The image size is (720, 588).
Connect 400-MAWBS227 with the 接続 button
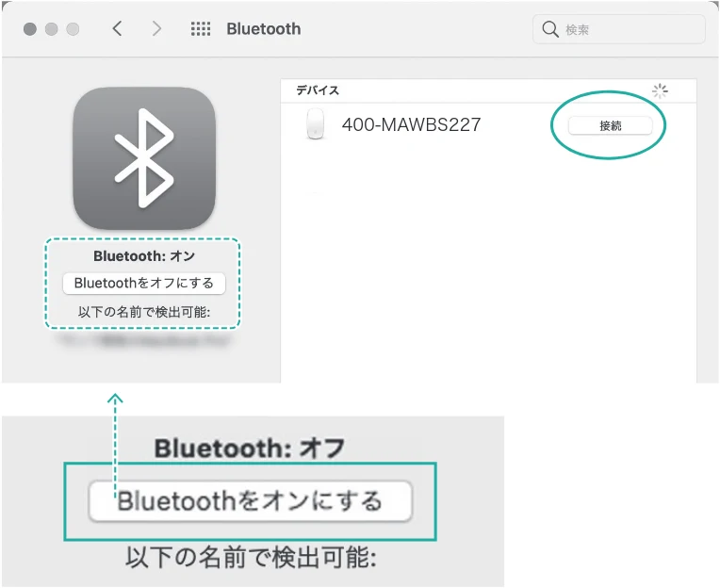pos(610,125)
